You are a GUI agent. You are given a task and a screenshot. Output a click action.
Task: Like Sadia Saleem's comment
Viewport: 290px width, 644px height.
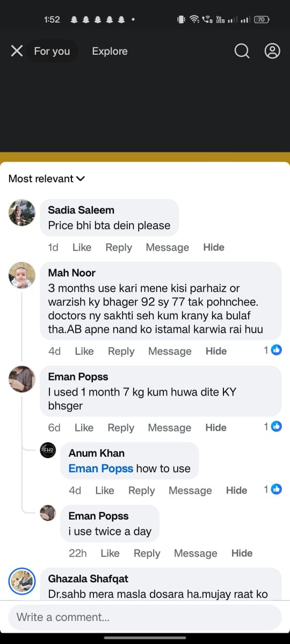pos(82,247)
